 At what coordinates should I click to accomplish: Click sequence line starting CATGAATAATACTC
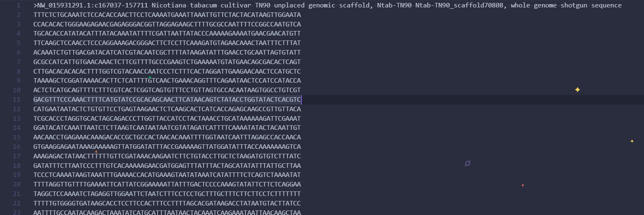coord(167,109)
